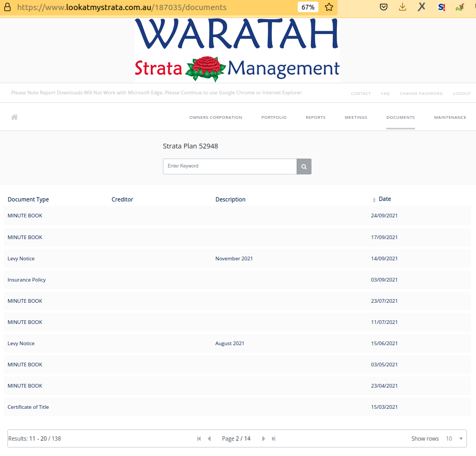Click the Creditor column header
The width and height of the screenshot is (476, 456).
[122, 199]
